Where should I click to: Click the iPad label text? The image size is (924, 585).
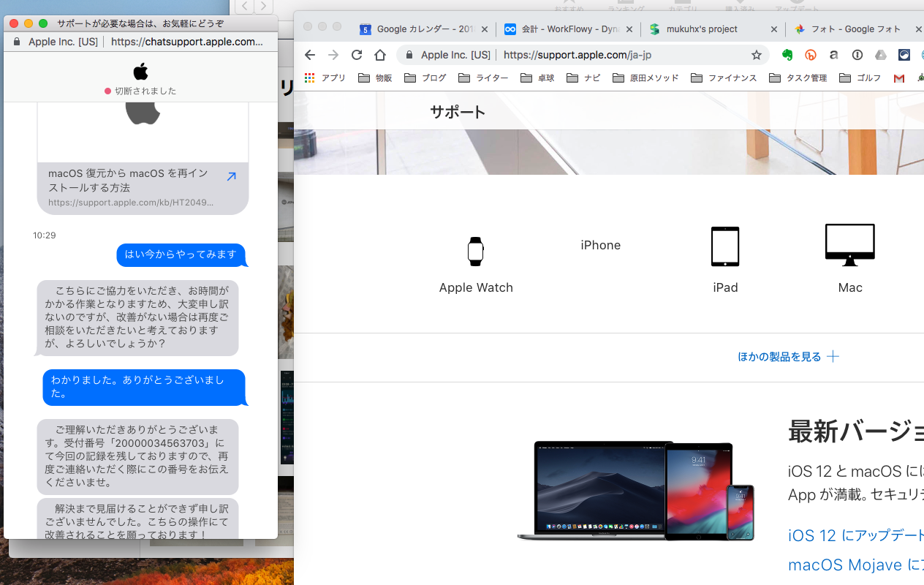pyautogui.click(x=725, y=287)
